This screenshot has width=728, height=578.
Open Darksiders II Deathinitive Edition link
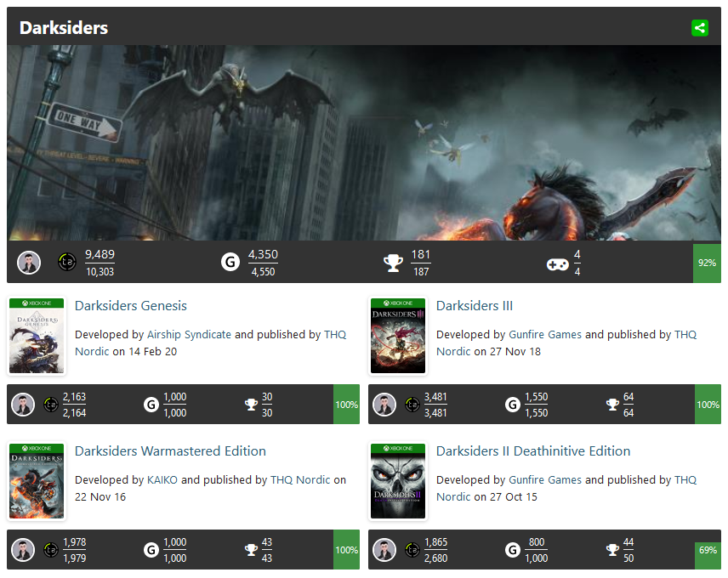pos(532,451)
